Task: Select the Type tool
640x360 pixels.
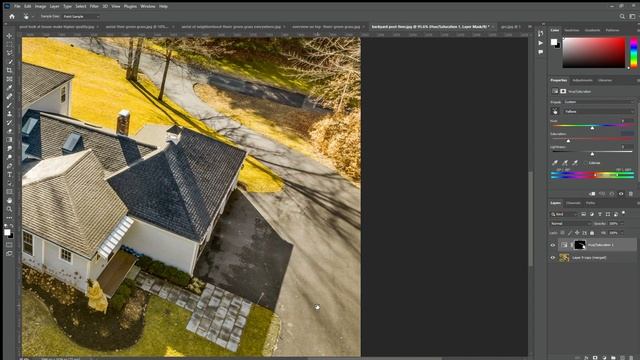Action: click(9, 174)
